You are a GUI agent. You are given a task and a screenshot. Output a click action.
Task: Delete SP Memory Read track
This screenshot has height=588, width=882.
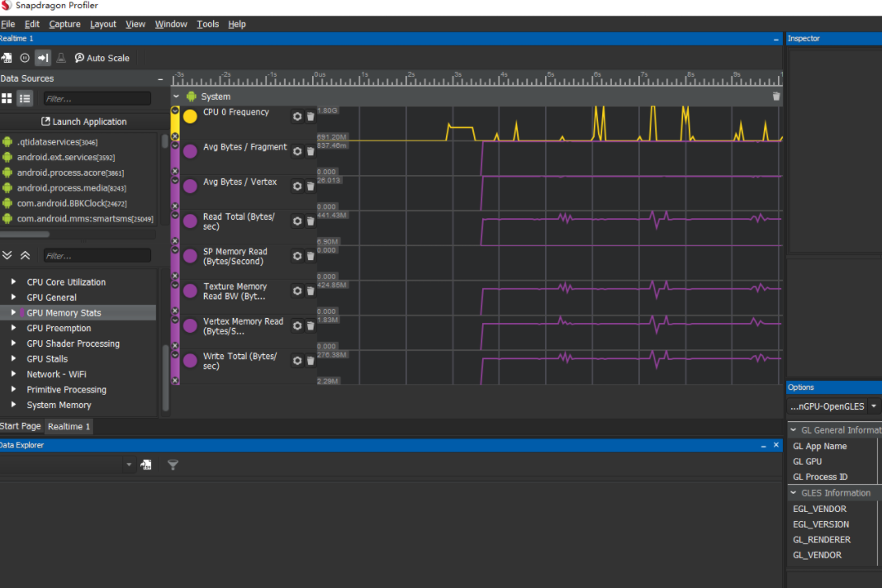[311, 256]
